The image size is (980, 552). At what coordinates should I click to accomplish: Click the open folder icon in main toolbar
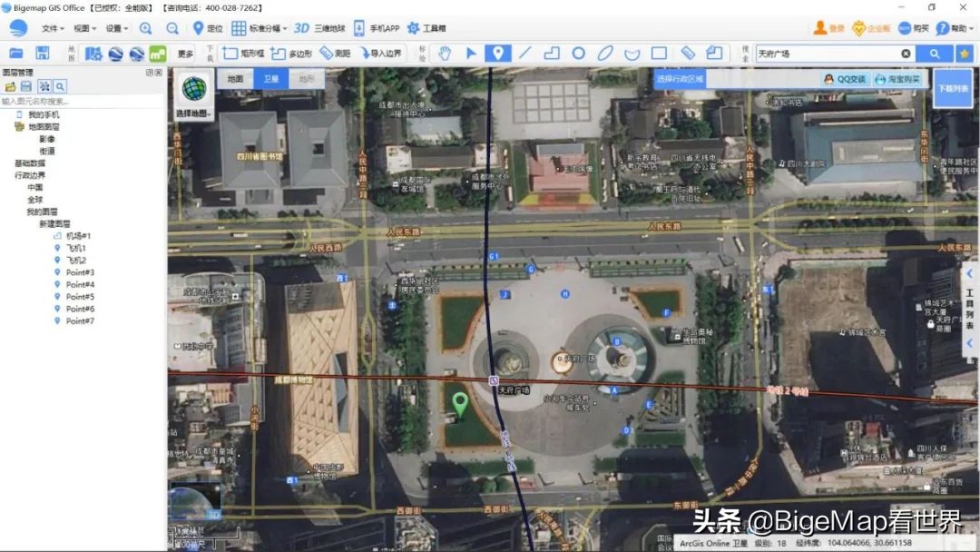[16, 54]
